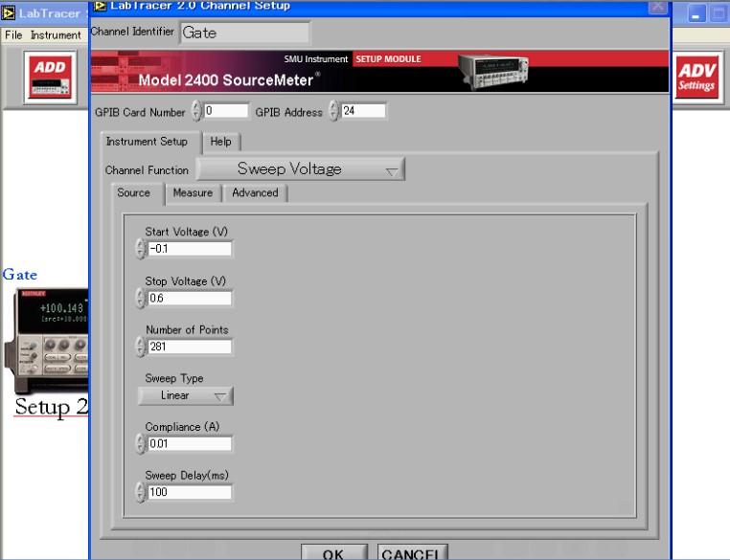Click the Stop Voltage input field
This screenshot has height=560, width=730.
pyautogui.click(x=190, y=298)
